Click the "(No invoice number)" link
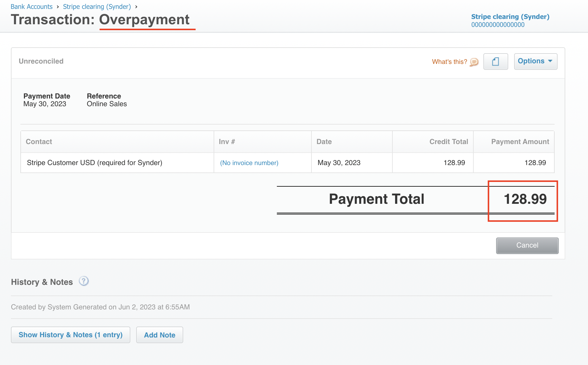The height and width of the screenshot is (365, 588). point(249,163)
